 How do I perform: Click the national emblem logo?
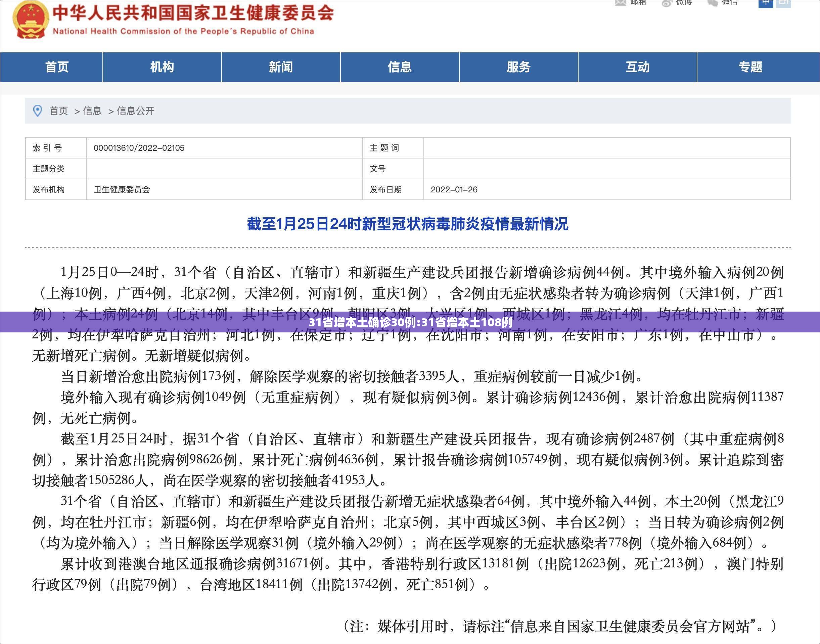click(31, 19)
